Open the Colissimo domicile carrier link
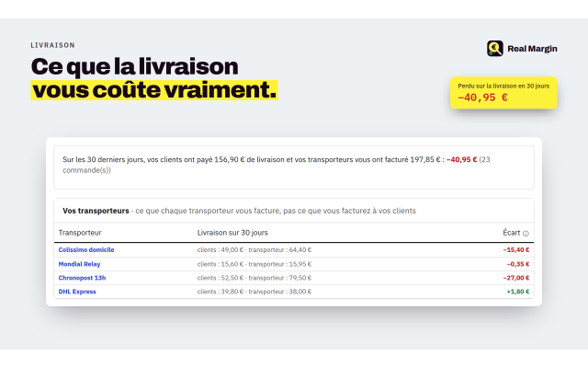 click(86, 249)
